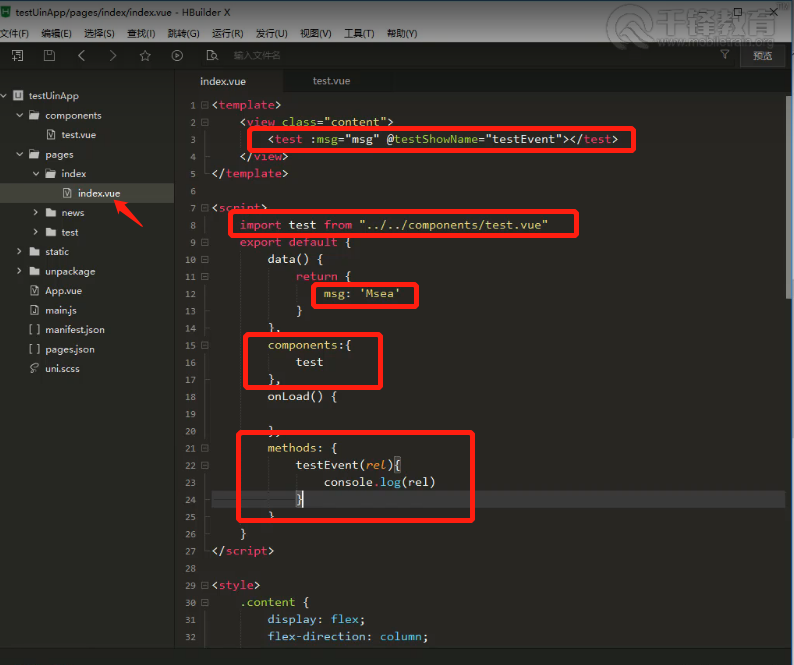794x665 pixels.
Task: Collapse the pages folder
Action: pyautogui.click(x=20, y=154)
